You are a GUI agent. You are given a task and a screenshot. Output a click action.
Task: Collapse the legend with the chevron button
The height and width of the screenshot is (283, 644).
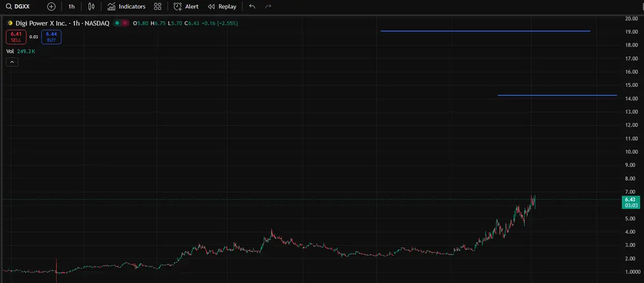pos(12,62)
